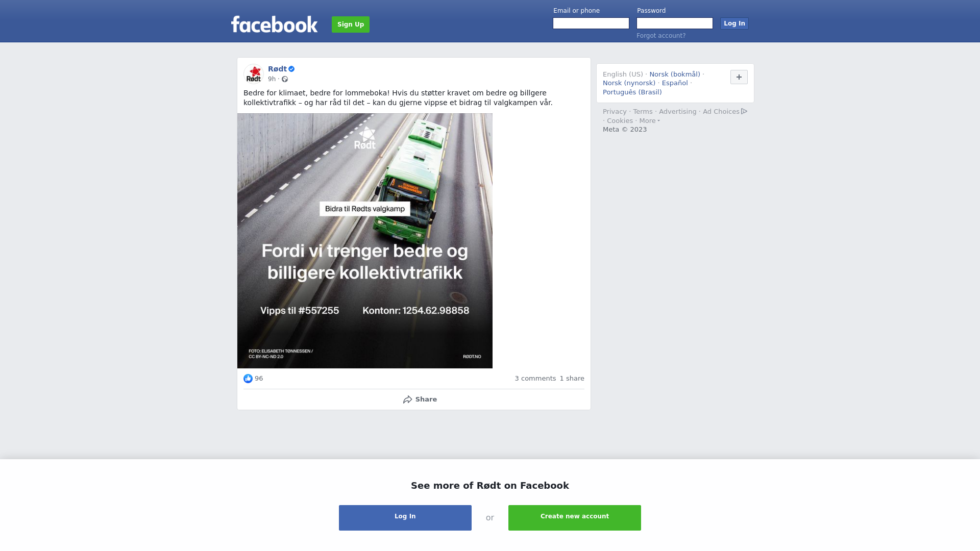
Task: Select Português (Brasil) language
Action: [632, 92]
